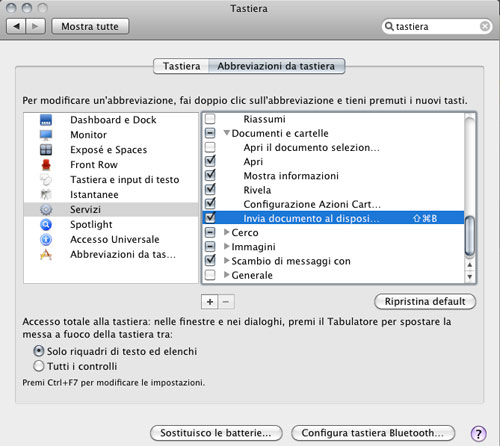Open Configura tastiera Bluetooth... button
This screenshot has width=500, height=446.
click(x=373, y=433)
